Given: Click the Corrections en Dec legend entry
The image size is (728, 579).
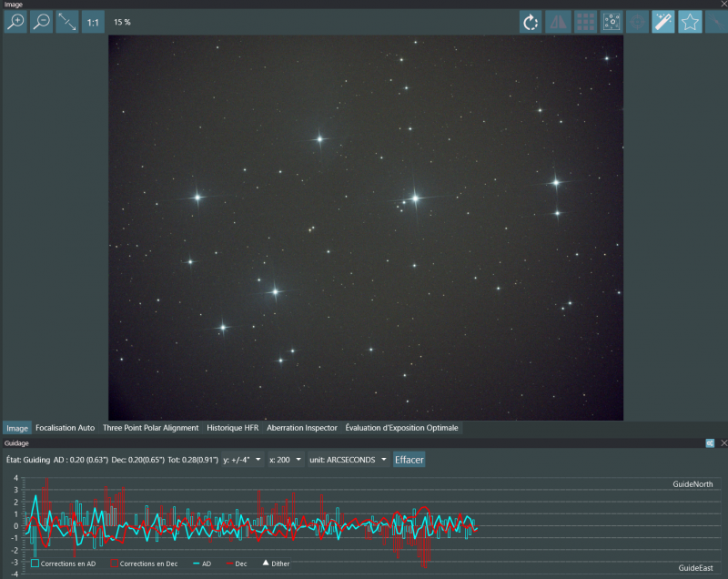Looking at the screenshot, I should (x=144, y=564).
